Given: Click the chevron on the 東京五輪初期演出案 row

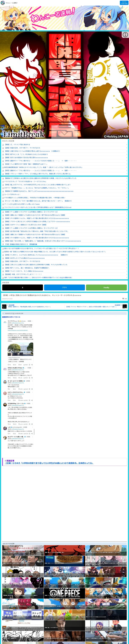Looking at the screenshot, I should tap(127, 167).
